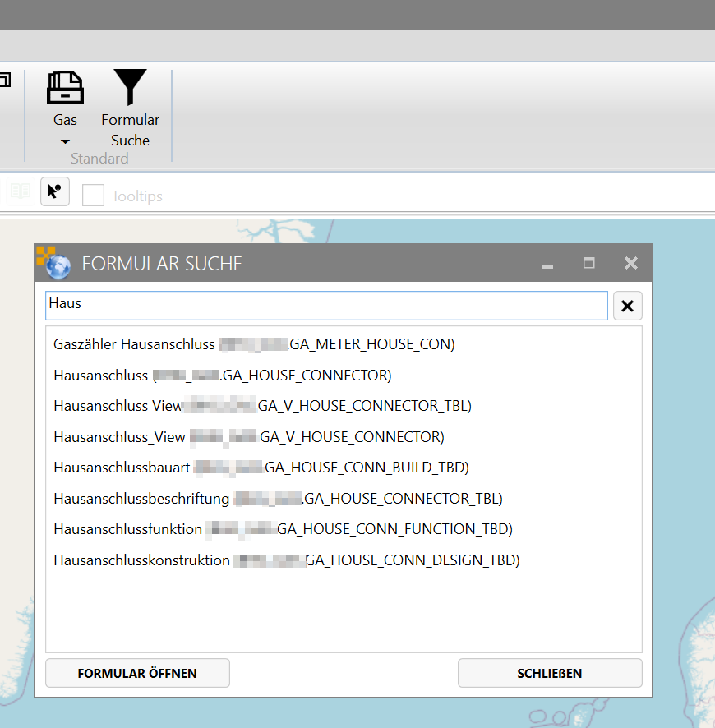This screenshot has width=715, height=728.
Task: Minimize the Formular Suche dialog
Action: click(547, 264)
